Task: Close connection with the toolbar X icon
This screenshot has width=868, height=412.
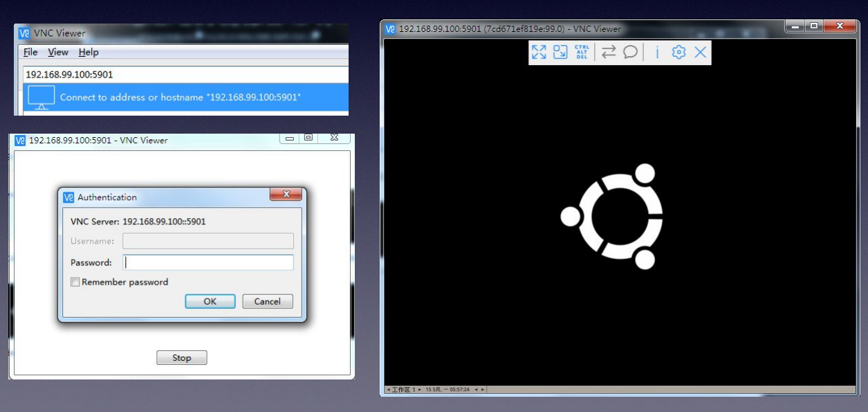Action: [x=701, y=52]
